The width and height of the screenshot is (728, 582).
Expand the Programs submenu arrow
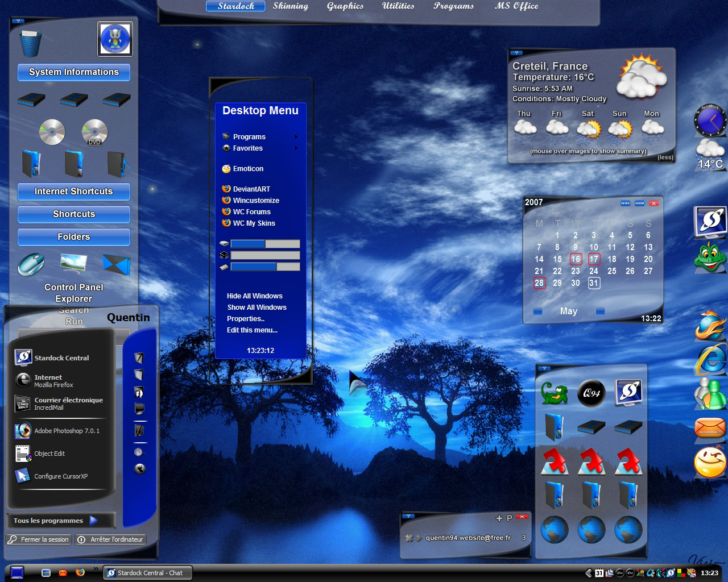[296, 137]
